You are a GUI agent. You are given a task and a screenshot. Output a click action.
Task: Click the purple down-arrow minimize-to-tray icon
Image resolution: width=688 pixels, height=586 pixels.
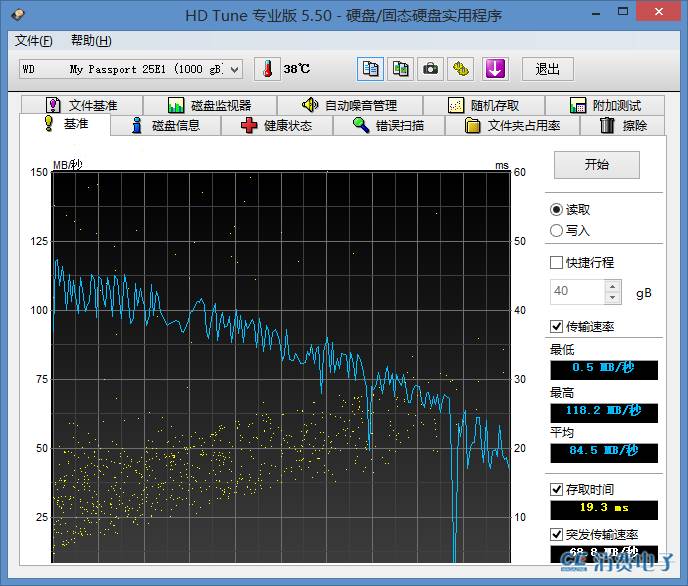(x=496, y=69)
